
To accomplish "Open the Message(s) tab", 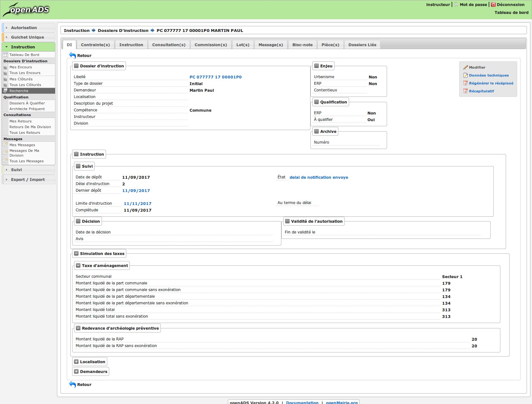I will click(271, 45).
